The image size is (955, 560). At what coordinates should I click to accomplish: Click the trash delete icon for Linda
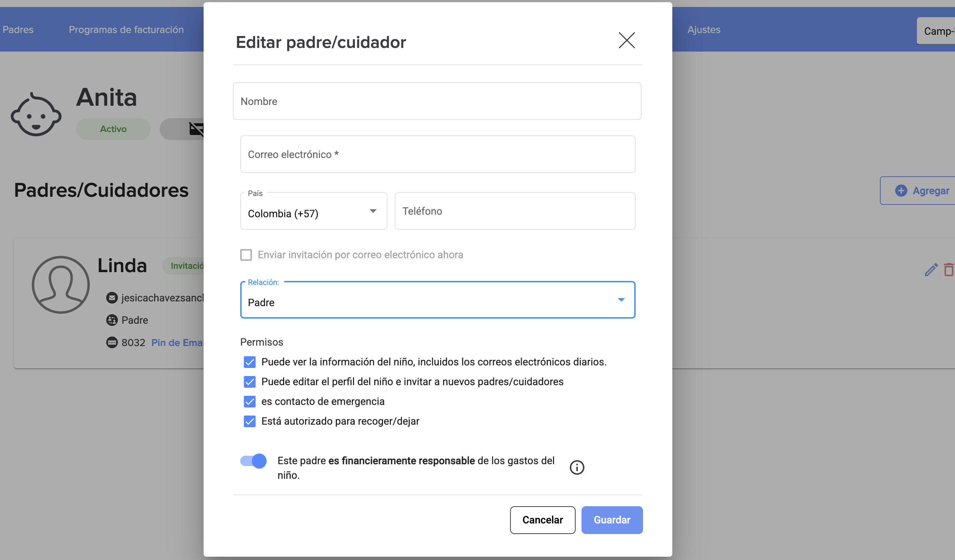click(948, 270)
